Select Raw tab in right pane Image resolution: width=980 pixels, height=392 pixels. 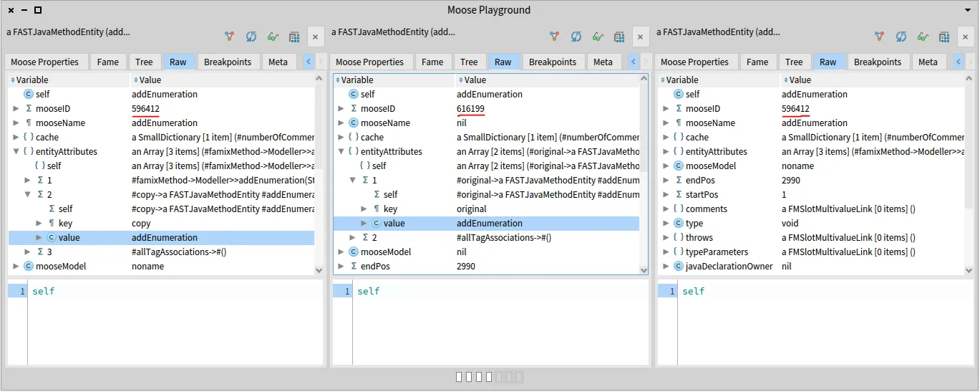828,62
